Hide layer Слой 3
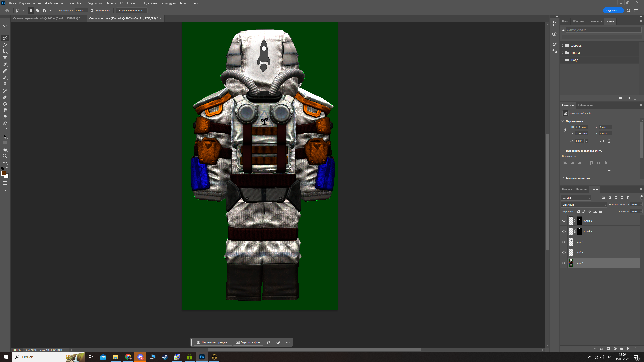This screenshot has height=362, width=644. point(564,221)
